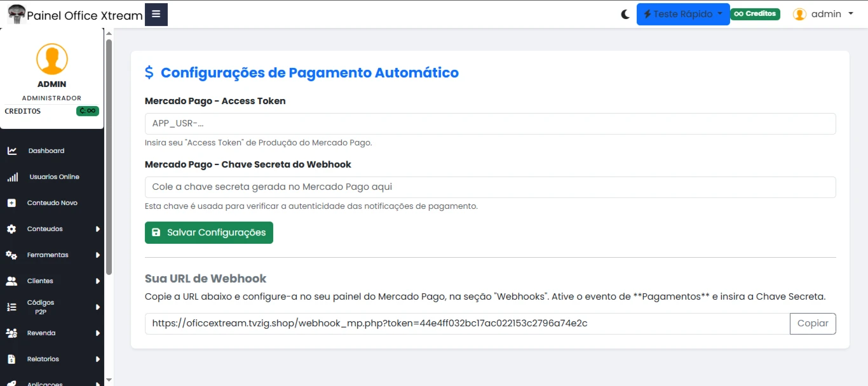The width and height of the screenshot is (868, 386).
Task: Click the admin profile avatar in sidebar
Action: point(52,59)
